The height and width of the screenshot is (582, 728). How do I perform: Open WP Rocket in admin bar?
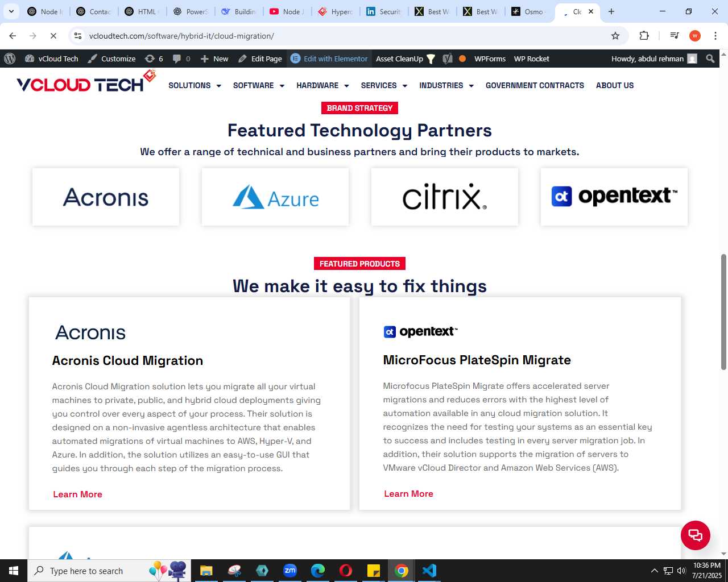coord(531,59)
